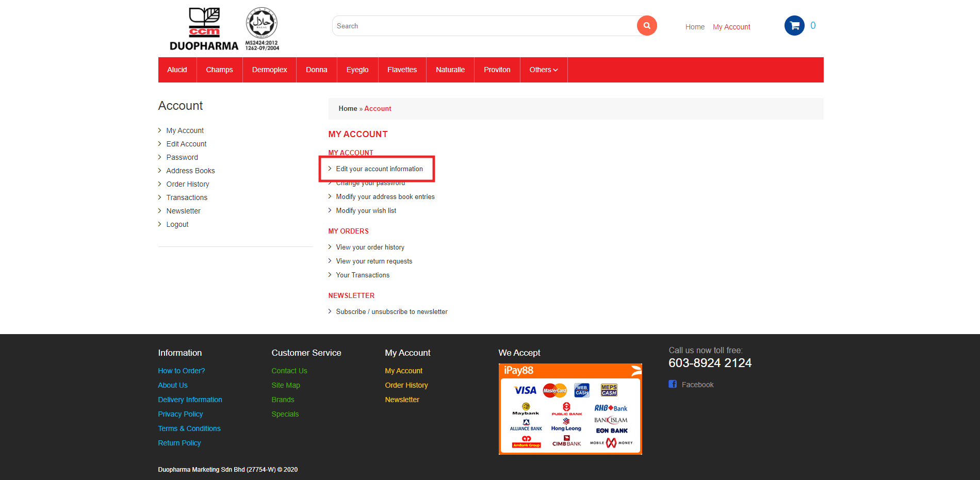Open Modify your wish list
The height and width of the screenshot is (480, 980).
point(366,211)
